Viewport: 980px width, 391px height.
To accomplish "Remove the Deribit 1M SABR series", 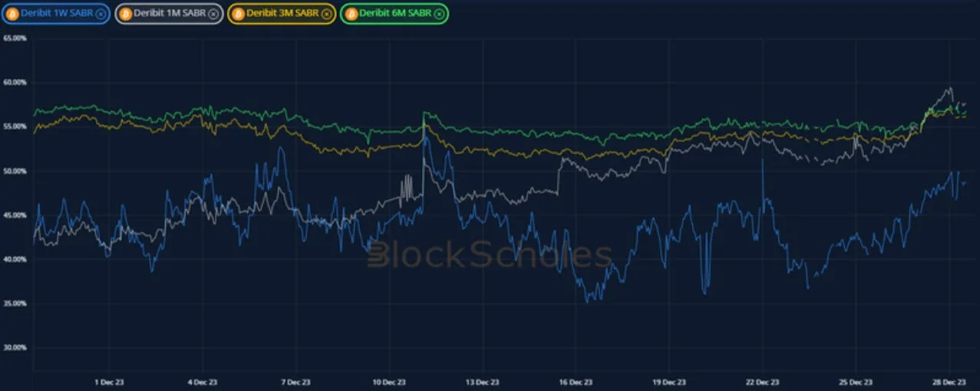I will tap(213, 14).
